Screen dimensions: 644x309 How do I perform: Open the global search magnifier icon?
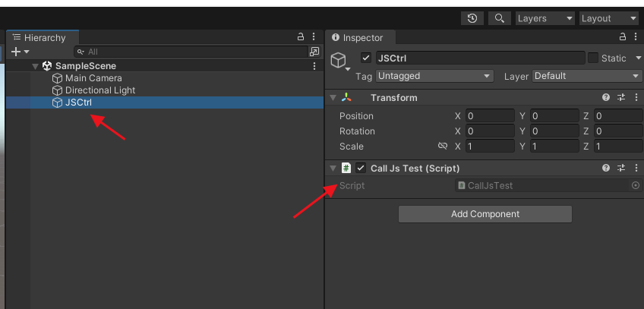tap(500, 18)
